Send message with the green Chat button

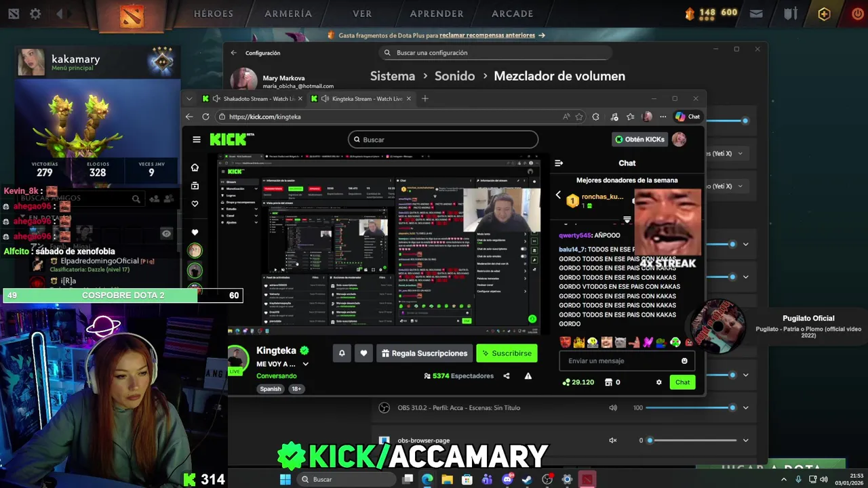click(x=682, y=382)
